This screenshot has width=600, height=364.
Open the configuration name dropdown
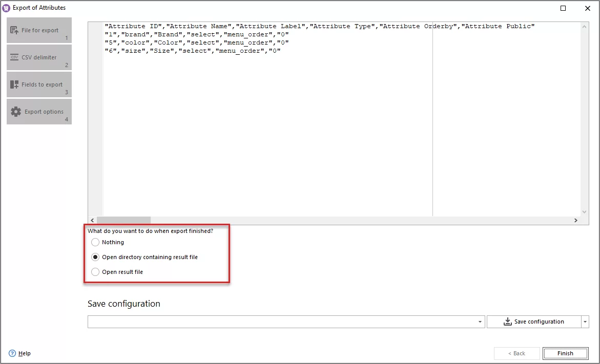pyautogui.click(x=480, y=322)
